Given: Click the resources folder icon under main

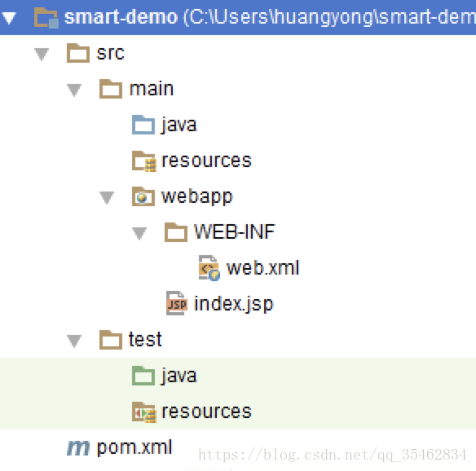Looking at the screenshot, I should click(144, 161).
